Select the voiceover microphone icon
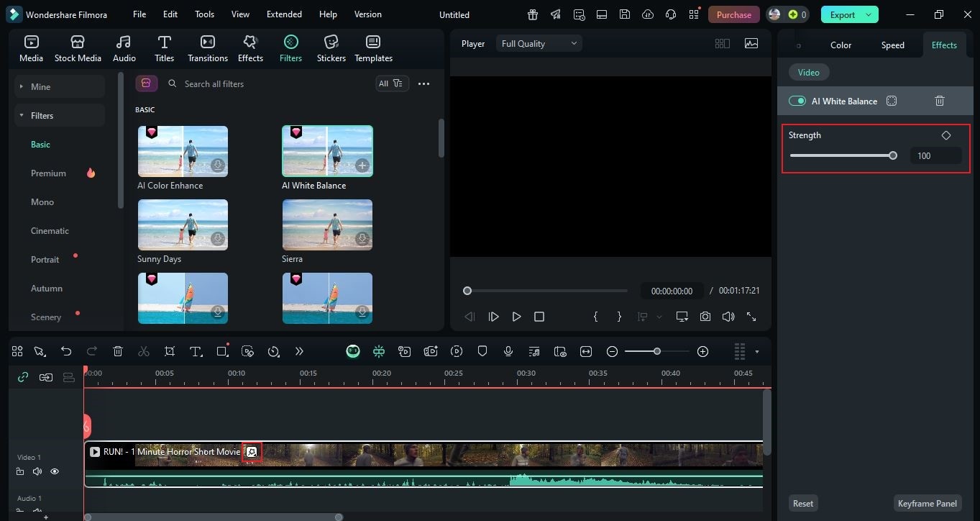Screen dimensions: 980x521 pos(508,351)
